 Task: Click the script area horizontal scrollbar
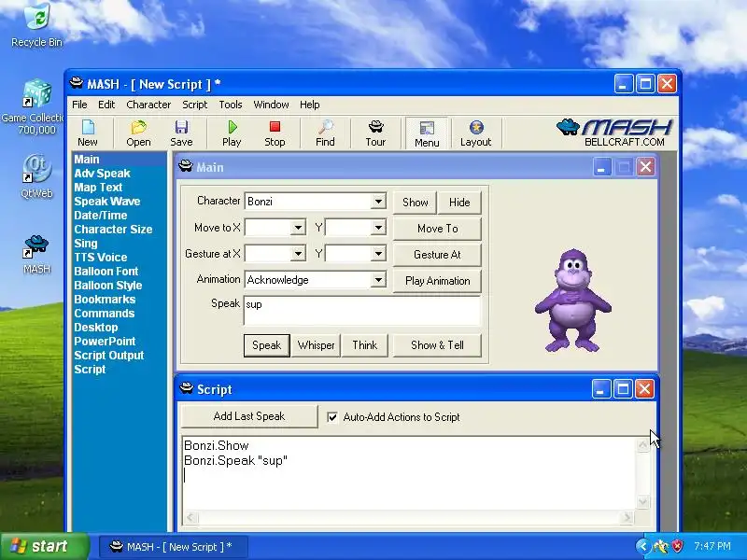coord(409,517)
